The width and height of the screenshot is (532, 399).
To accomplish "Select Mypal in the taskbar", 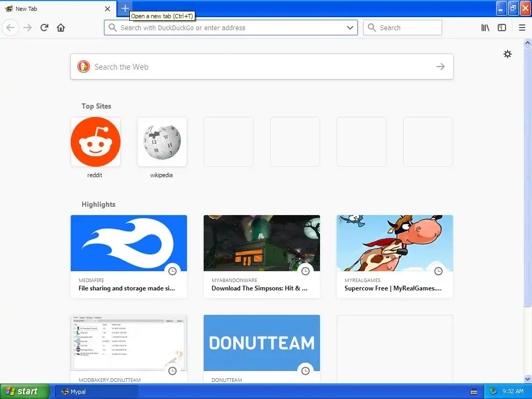I will click(96, 392).
